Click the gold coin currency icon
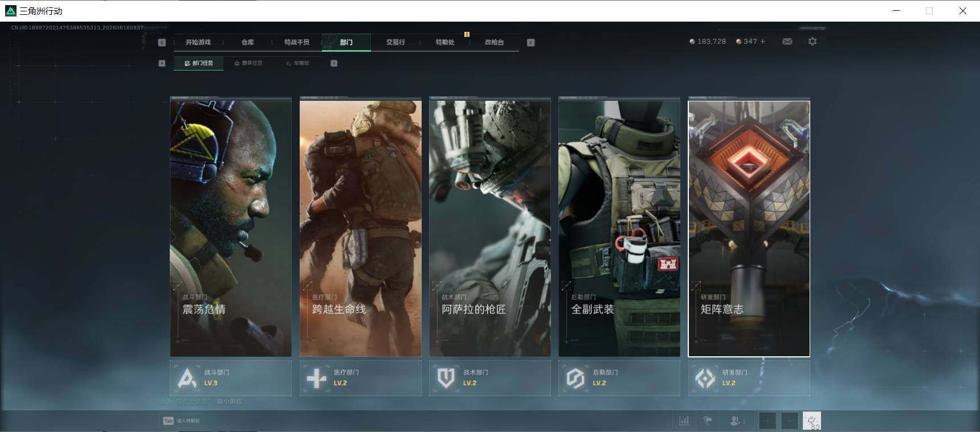The height and width of the screenshot is (432, 980). tap(738, 42)
